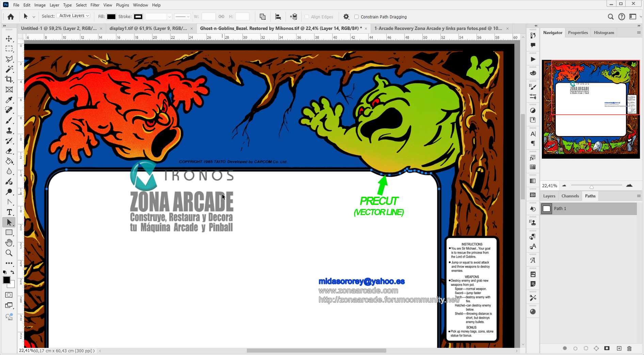This screenshot has width=644, height=355.
Task: Switch to the Histogram tab
Action: tap(604, 33)
